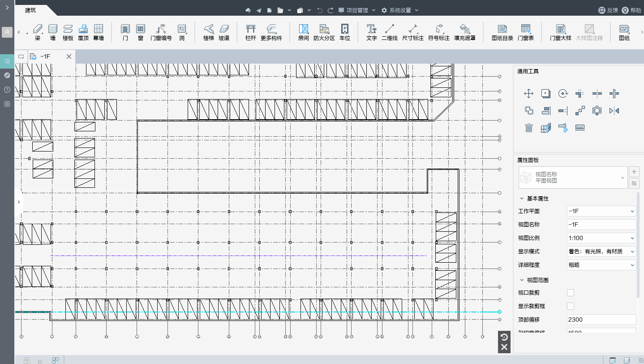The image size is (644, 364).
Task: Select the ruler measure tool
Action: [580, 128]
